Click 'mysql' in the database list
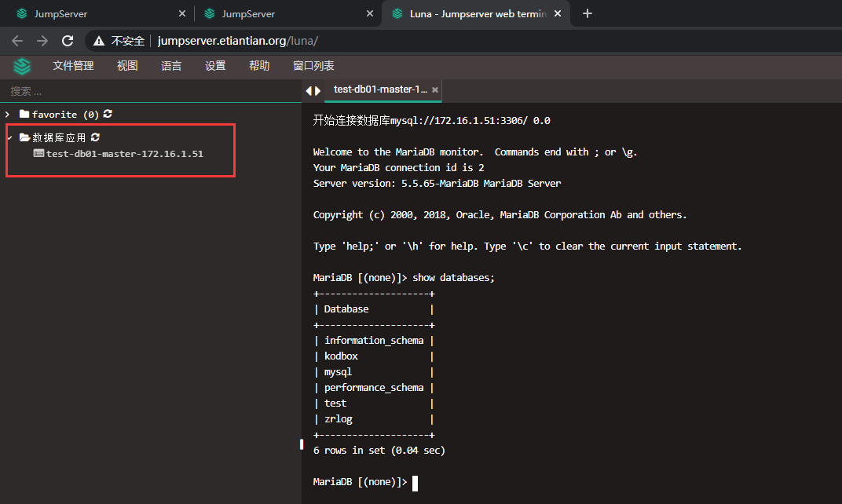The image size is (842, 504). [x=338, y=372]
